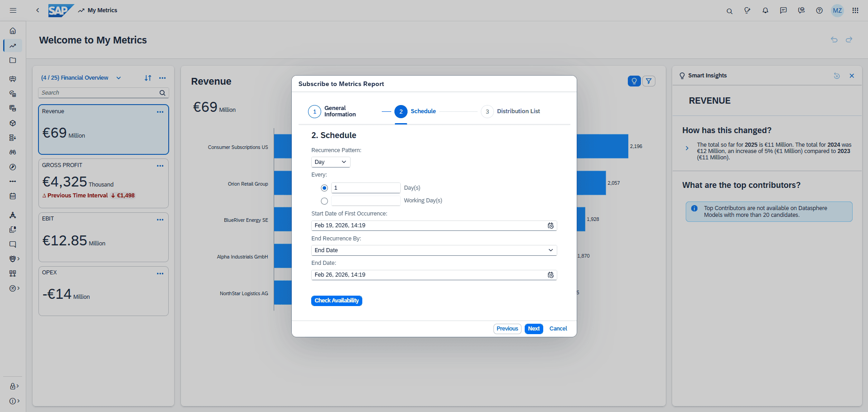Image resolution: width=868 pixels, height=412 pixels.
Task: Open the notifications bell
Action: click(x=765, y=10)
